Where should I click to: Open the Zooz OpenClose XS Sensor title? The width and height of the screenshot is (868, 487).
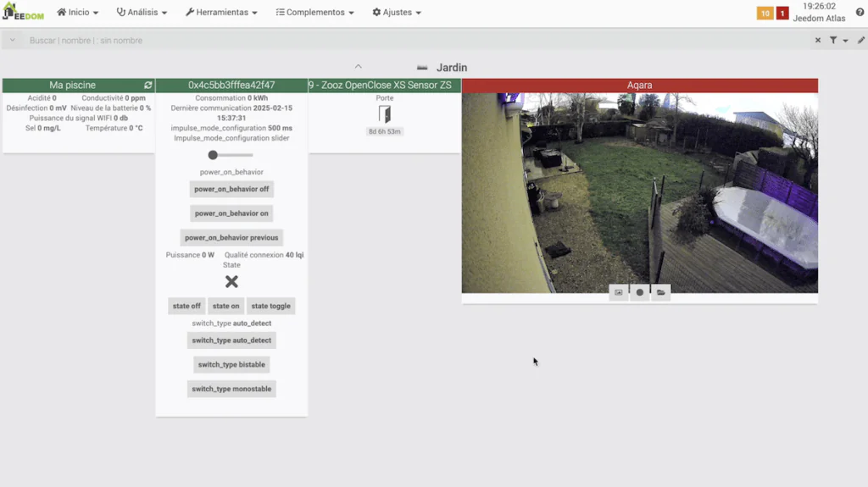(381, 86)
